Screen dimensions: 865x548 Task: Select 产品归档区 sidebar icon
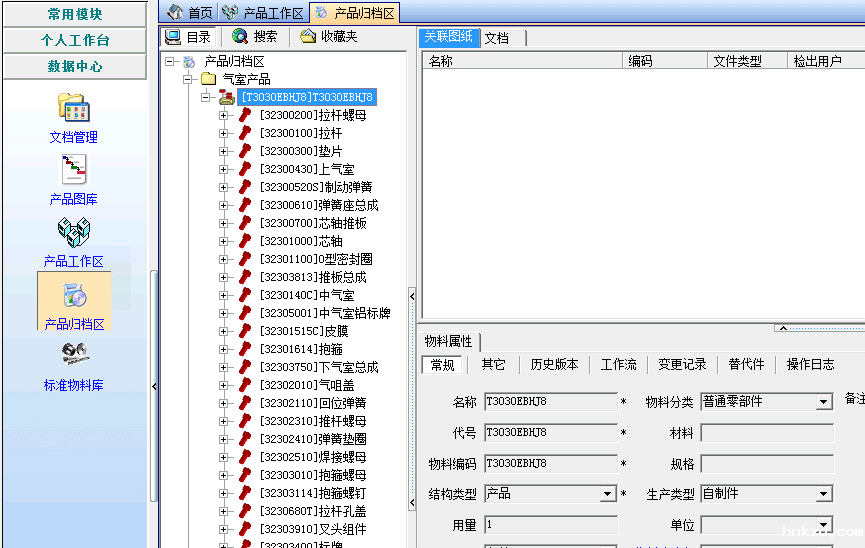click(74, 295)
